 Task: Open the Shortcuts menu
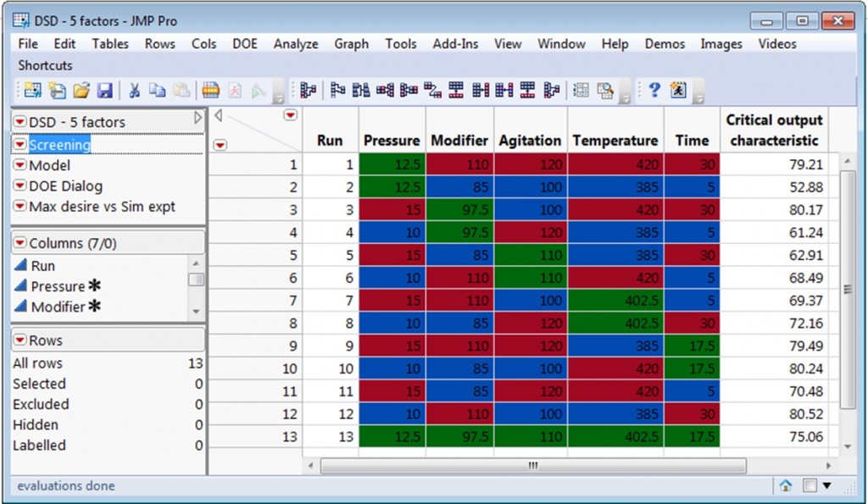pyautogui.click(x=46, y=65)
